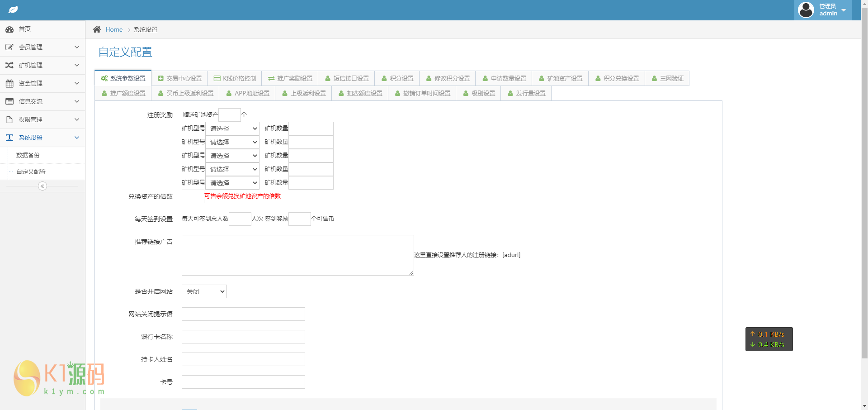Expand the 矿机管理 sidebar menu chevron
Viewport: 868px width, 410px height.
[x=77, y=65]
